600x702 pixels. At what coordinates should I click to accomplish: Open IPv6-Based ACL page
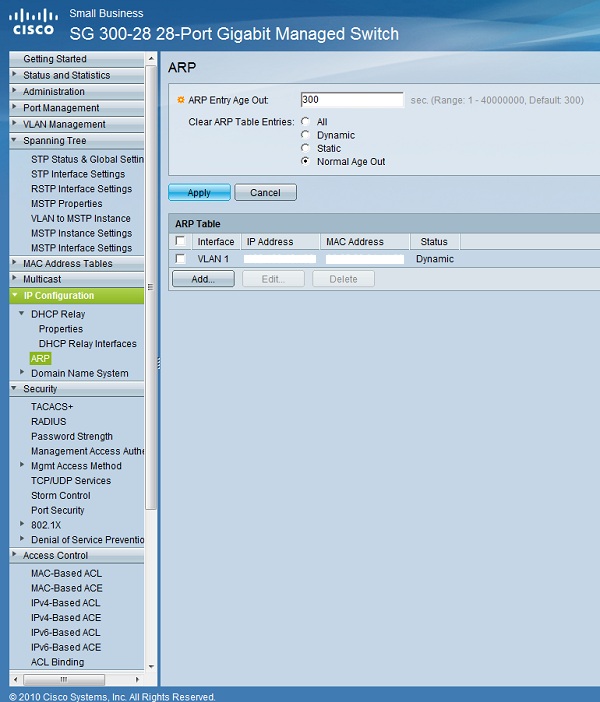pos(65,632)
